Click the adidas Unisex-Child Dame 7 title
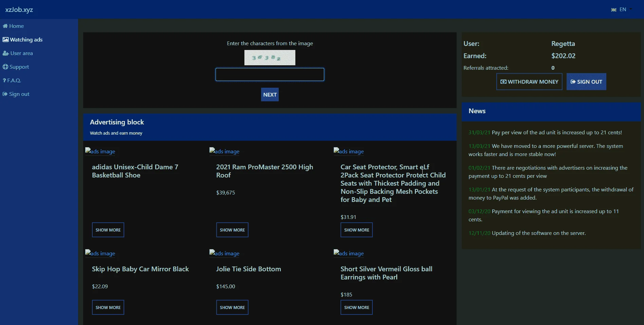The image size is (644, 325). point(135,171)
